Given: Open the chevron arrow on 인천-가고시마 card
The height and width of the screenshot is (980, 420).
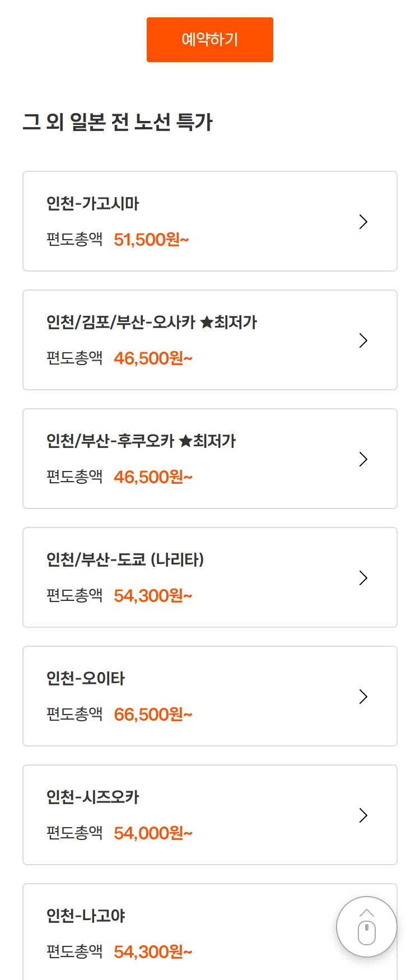Looking at the screenshot, I should coord(363,222).
